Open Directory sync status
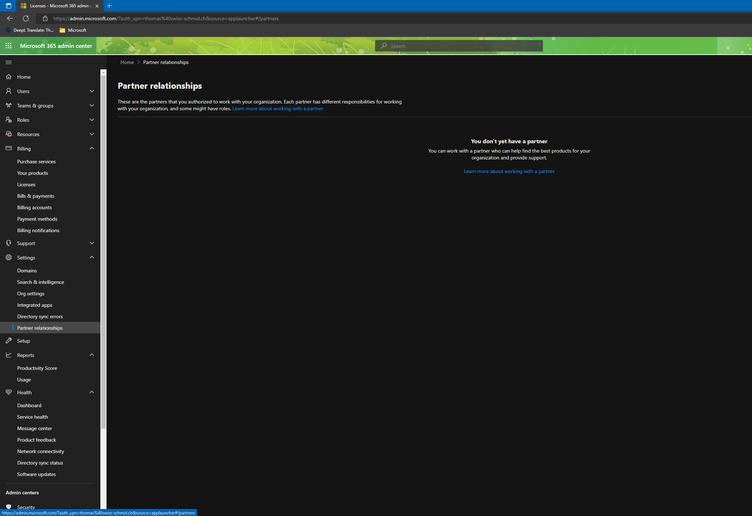The image size is (752, 516). [x=40, y=463]
